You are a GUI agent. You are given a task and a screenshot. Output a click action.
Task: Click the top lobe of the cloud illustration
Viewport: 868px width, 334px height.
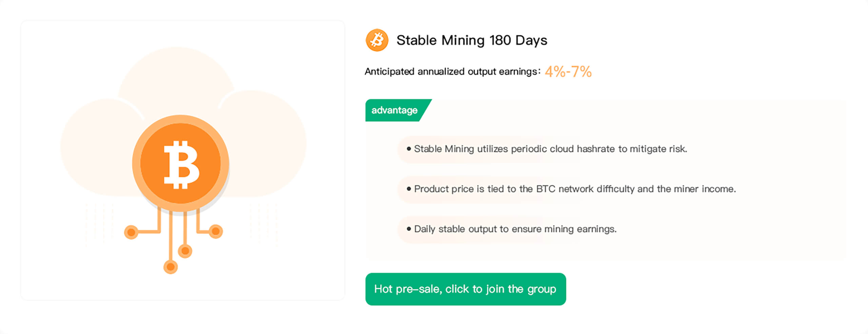(176, 75)
